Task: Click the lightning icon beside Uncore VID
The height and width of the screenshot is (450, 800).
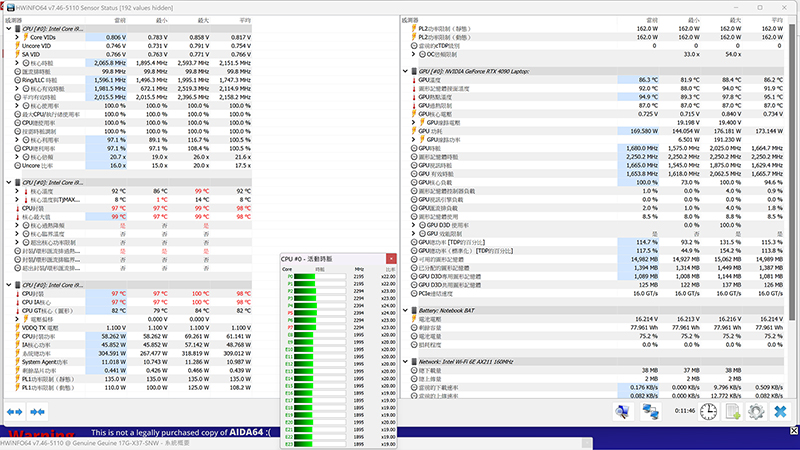Action: pos(17,46)
